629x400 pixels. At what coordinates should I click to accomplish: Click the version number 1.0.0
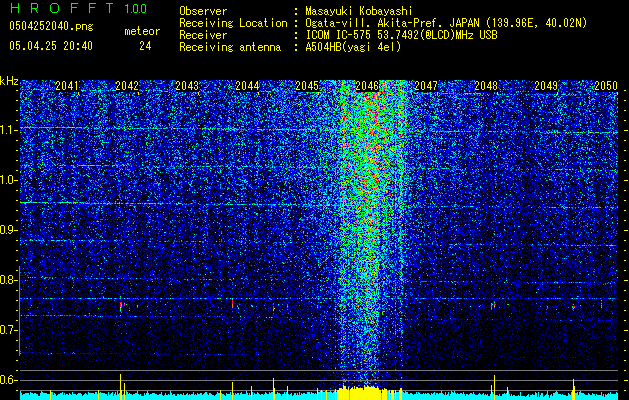135,8
